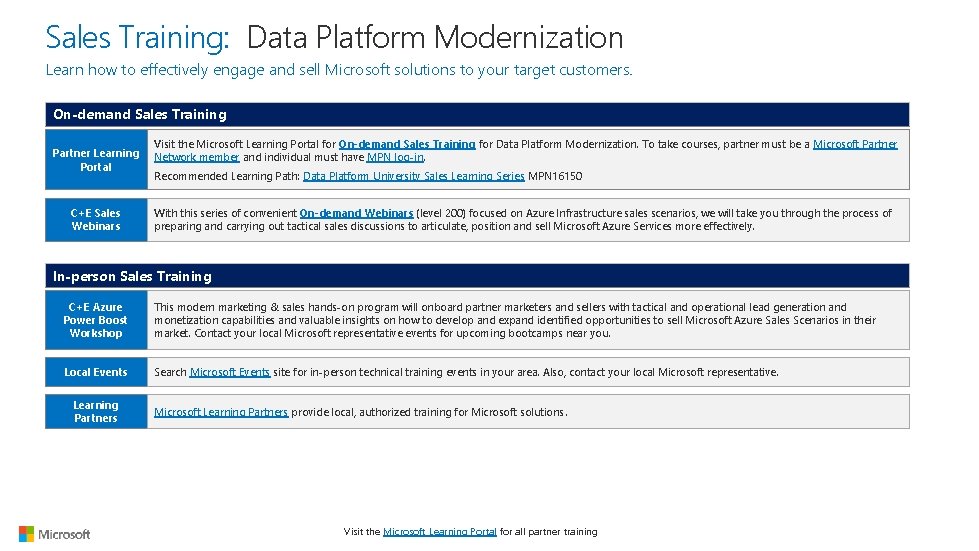Open the Microsoft Learning Partners link
979x551 pixels.
tap(221, 412)
